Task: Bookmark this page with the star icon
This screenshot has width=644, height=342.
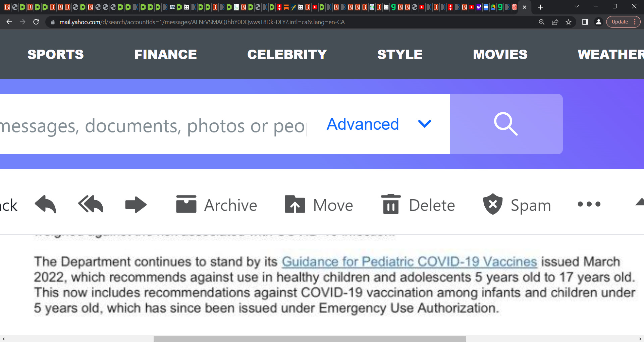Action: [569, 22]
